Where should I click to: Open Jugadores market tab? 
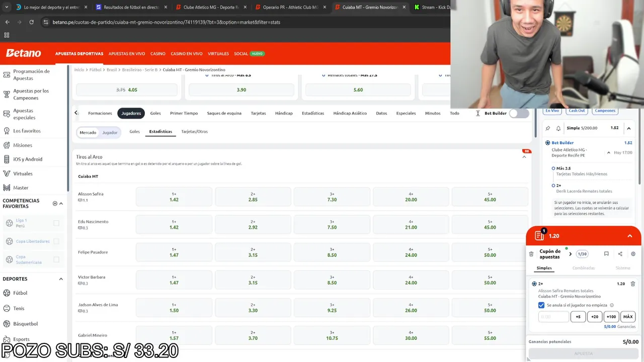click(131, 113)
